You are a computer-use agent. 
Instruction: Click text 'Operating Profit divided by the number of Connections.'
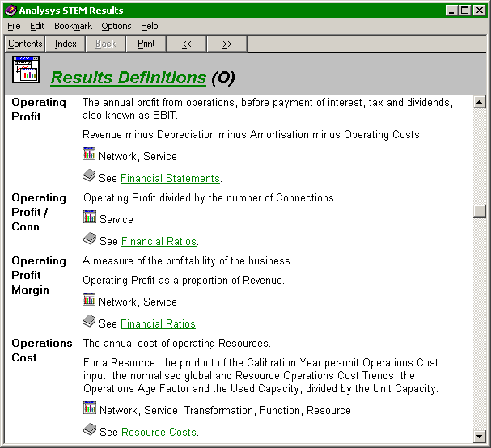[210, 198]
